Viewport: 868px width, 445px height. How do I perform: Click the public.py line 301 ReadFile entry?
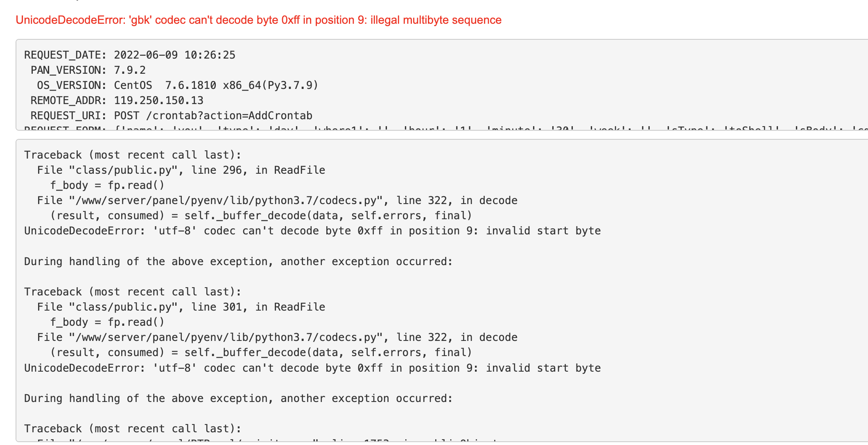tap(181, 307)
